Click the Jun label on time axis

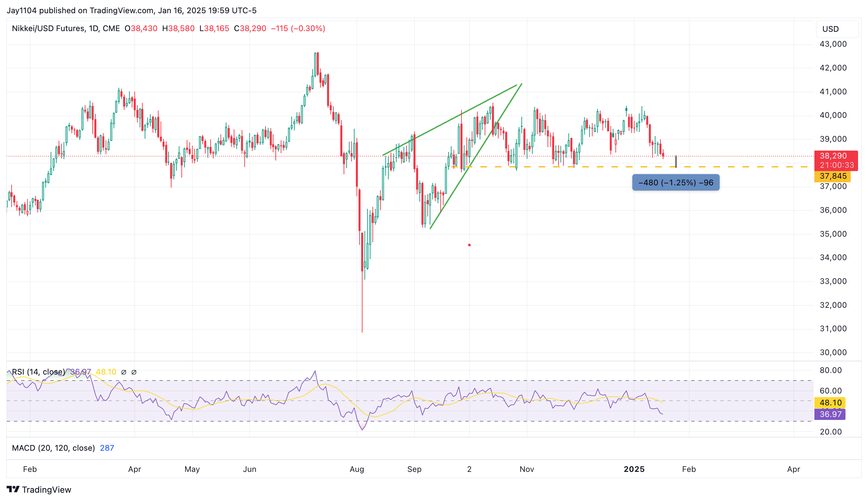(x=250, y=469)
